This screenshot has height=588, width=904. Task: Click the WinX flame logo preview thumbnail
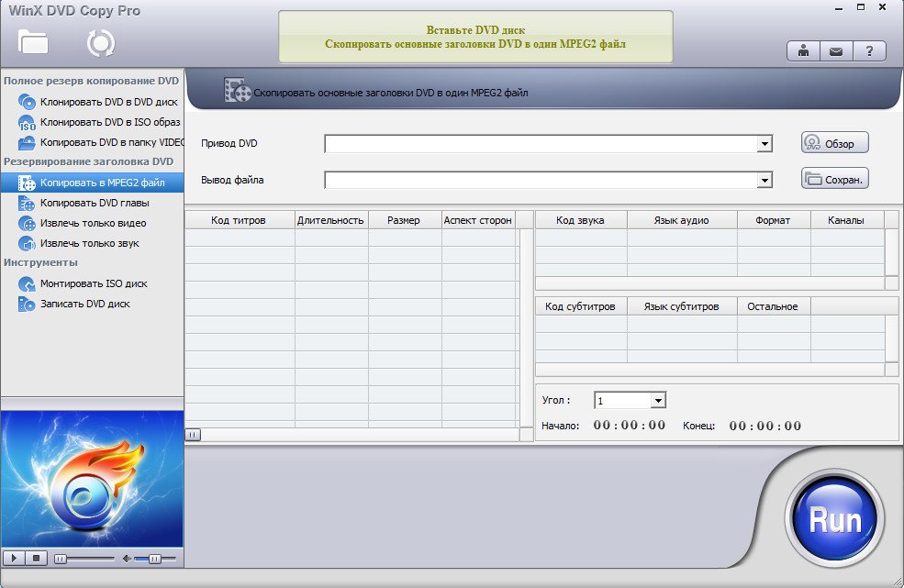tap(93, 479)
